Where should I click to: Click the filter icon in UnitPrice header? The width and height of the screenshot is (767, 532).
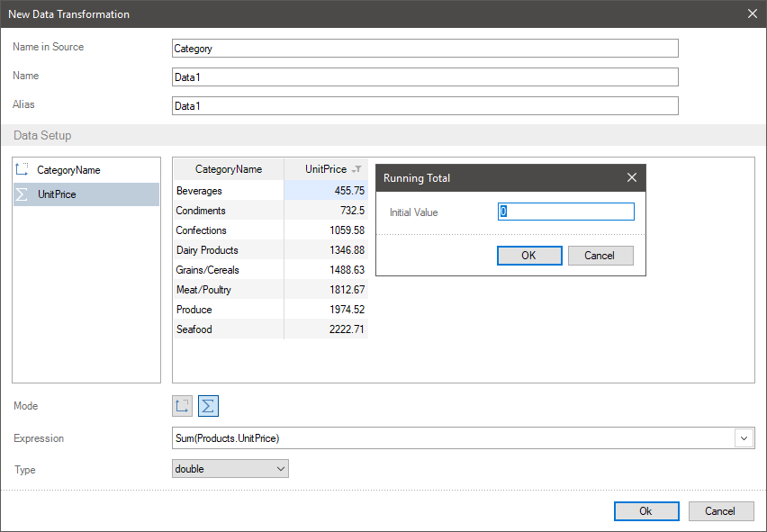coord(356,169)
